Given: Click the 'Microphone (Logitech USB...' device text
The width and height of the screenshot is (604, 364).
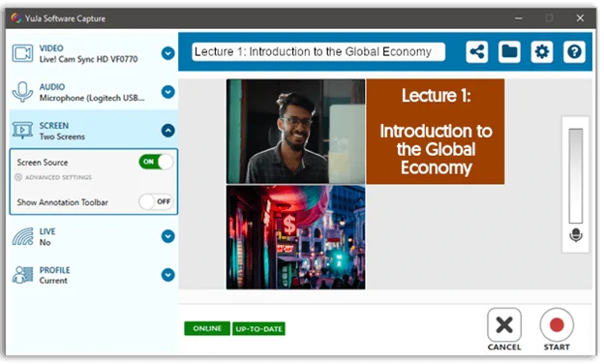Looking at the screenshot, I should tap(93, 99).
